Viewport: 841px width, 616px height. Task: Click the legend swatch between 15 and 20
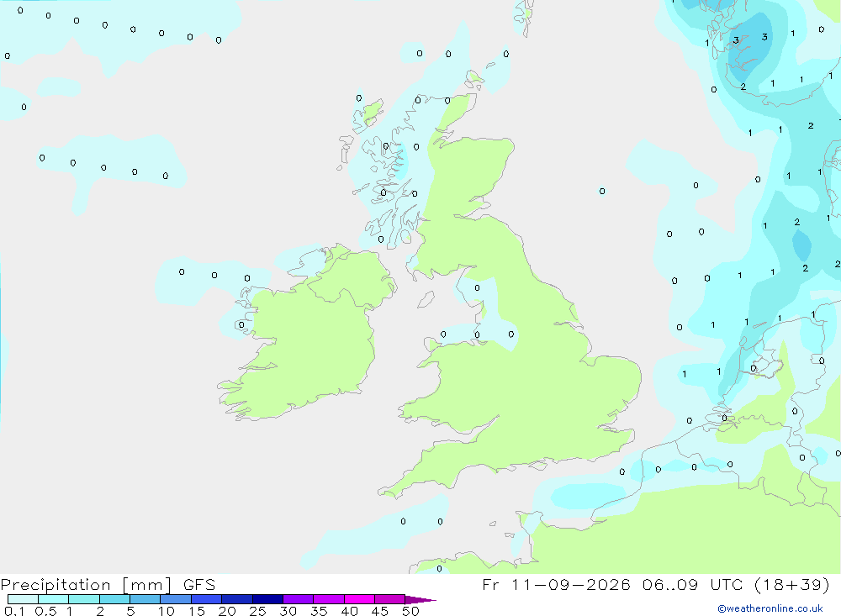coord(206,599)
